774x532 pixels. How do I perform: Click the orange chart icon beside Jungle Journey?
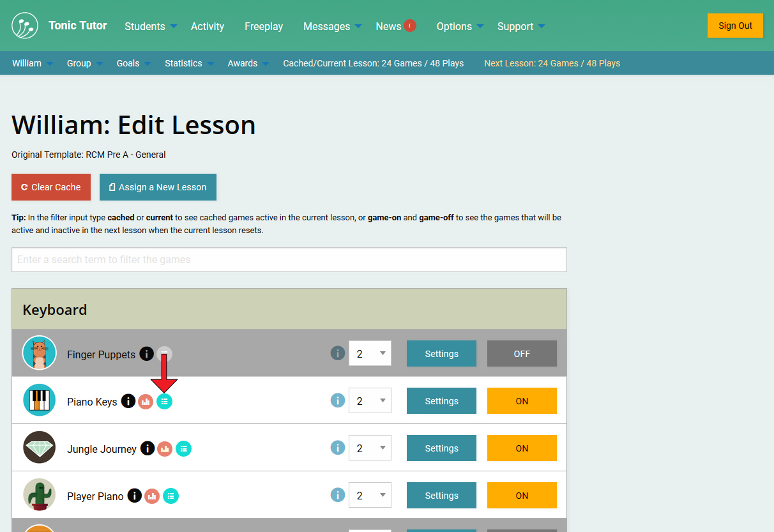pyautogui.click(x=165, y=449)
